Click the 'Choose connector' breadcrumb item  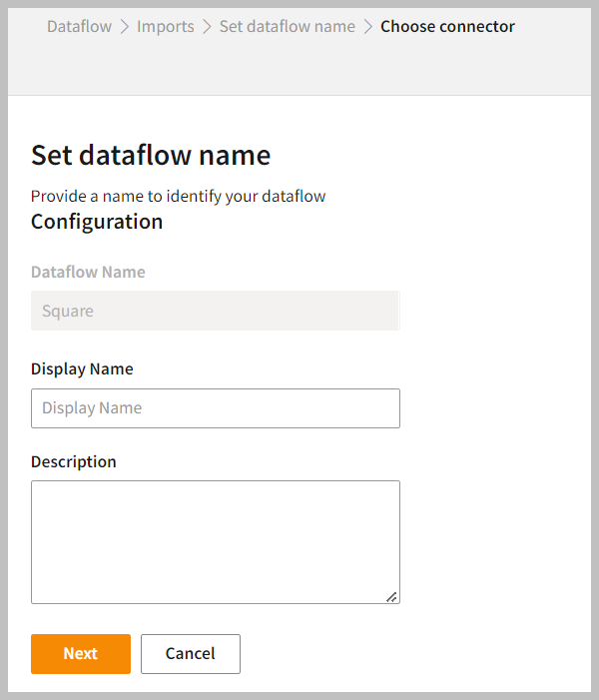click(447, 26)
